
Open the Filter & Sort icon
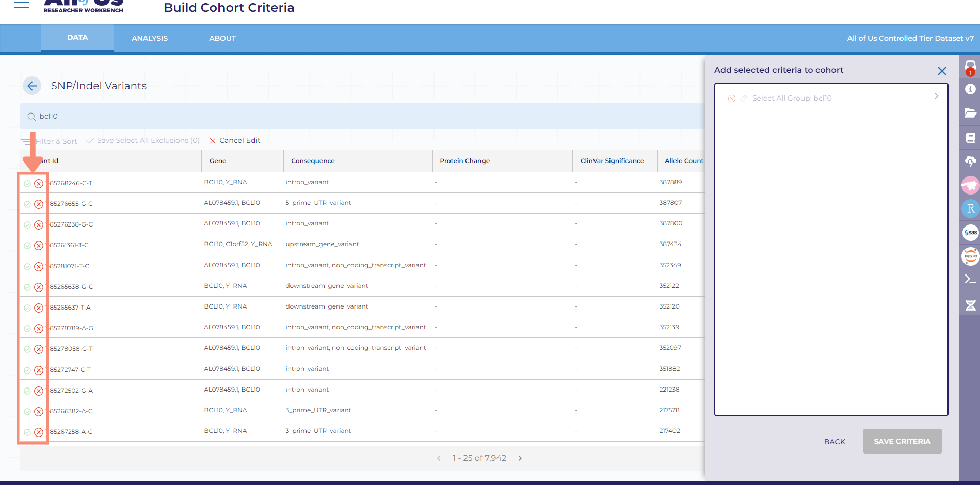[26, 141]
